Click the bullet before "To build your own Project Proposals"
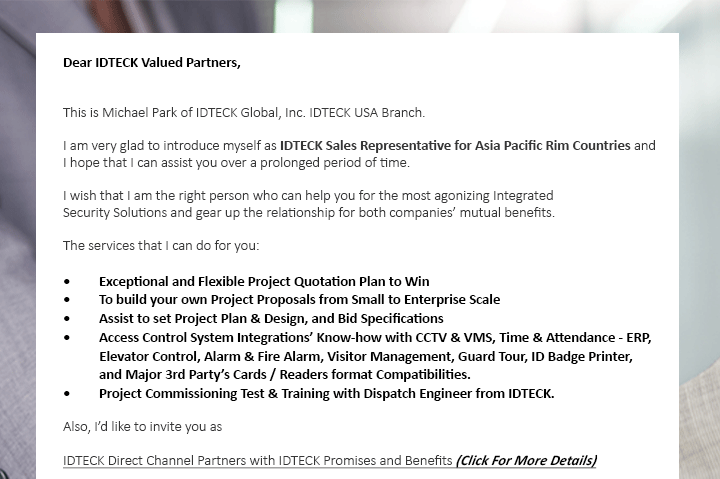The width and height of the screenshot is (720, 479). [68, 299]
